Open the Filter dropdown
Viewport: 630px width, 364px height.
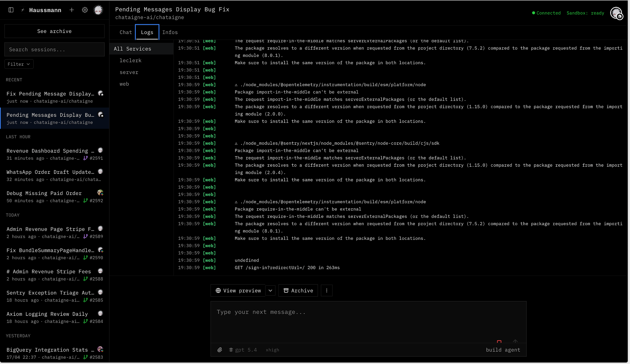[19, 64]
